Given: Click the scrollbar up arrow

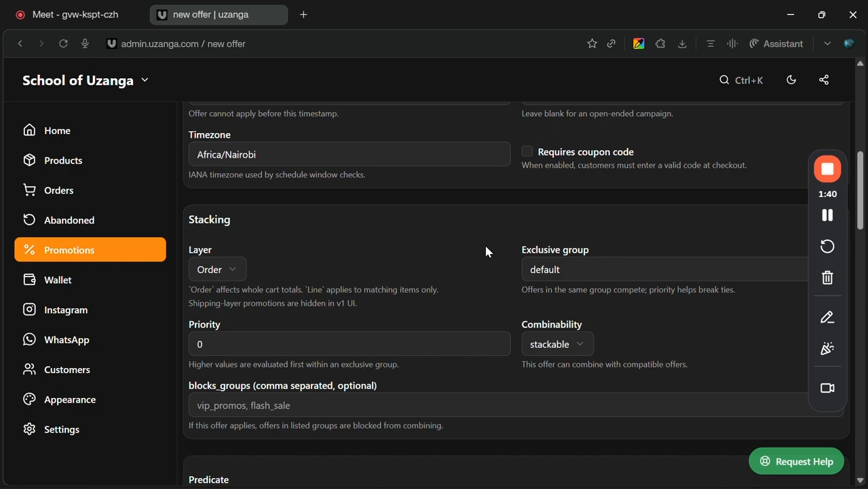Looking at the screenshot, I should 860,63.
